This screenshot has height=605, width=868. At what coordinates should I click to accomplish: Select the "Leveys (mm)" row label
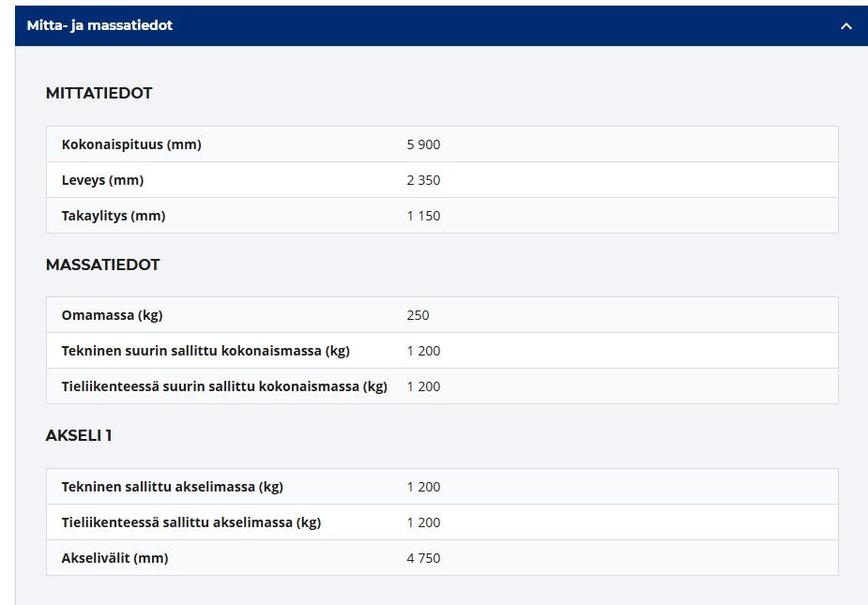pos(102,180)
